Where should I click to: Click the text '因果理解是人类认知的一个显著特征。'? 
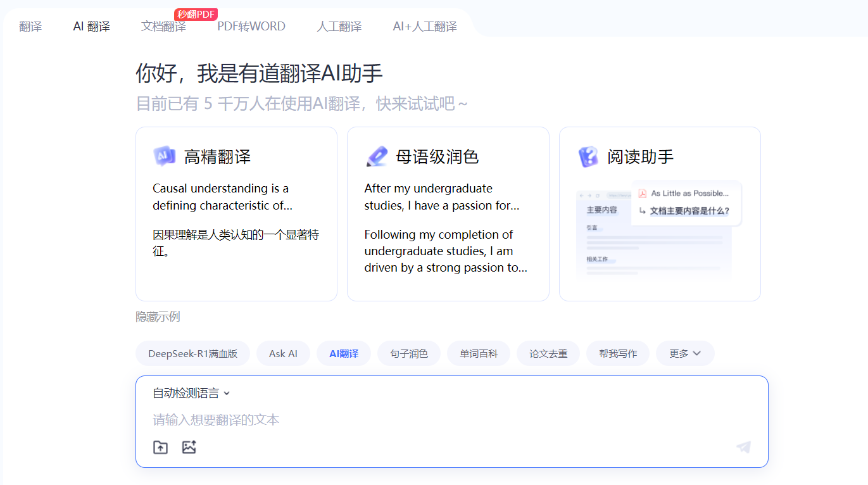click(x=236, y=243)
